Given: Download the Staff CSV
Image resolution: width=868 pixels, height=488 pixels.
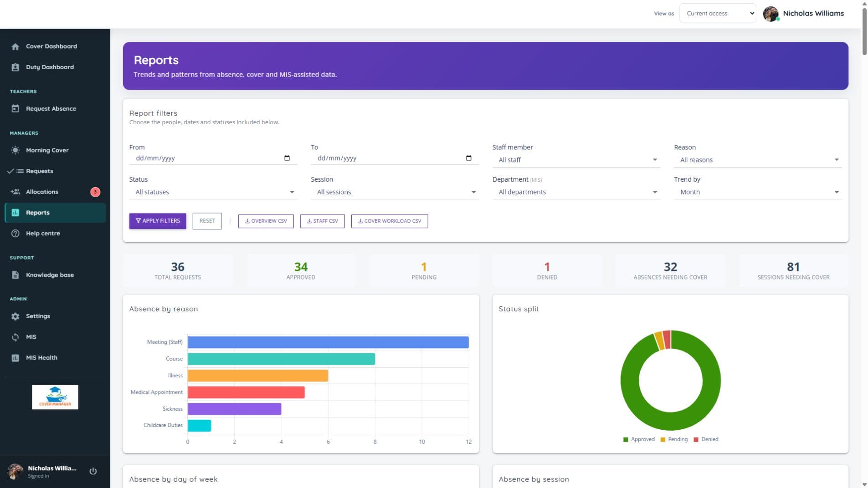Looking at the screenshot, I should [322, 221].
